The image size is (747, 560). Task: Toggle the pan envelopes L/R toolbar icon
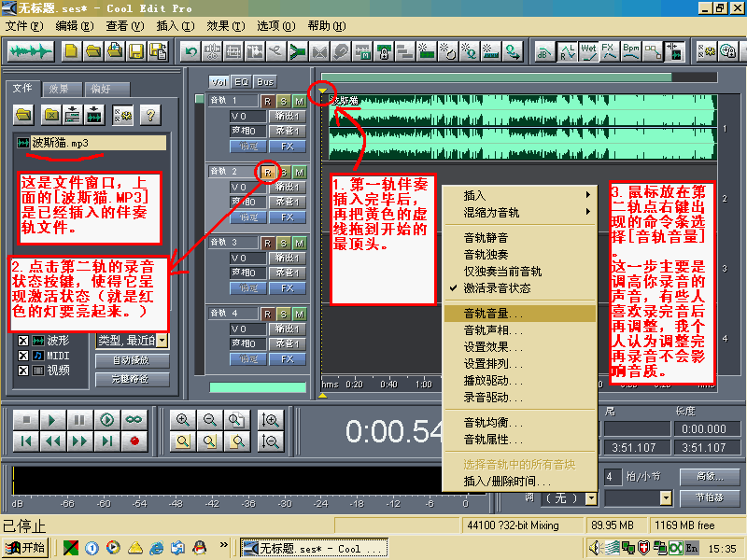tap(567, 51)
